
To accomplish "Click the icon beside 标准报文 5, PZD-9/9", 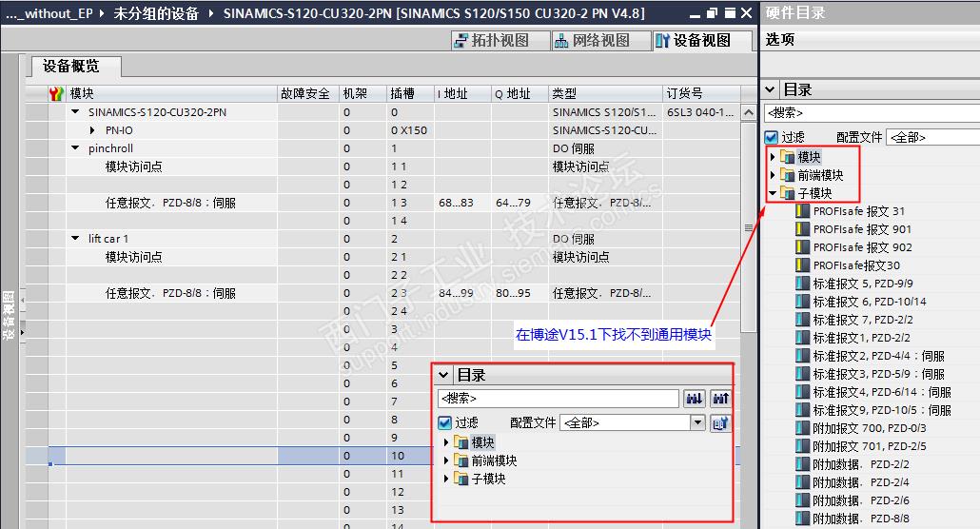I will pos(802,284).
